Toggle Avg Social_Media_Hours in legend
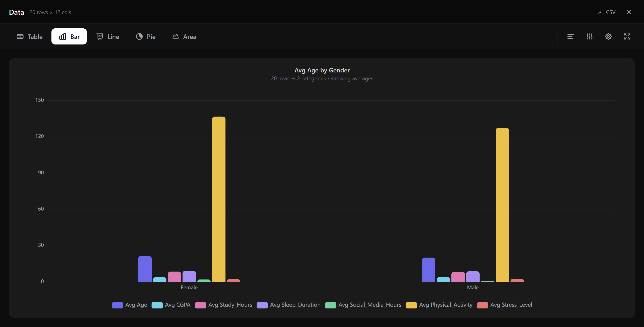The height and width of the screenshot is (327, 644). (x=363, y=305)
